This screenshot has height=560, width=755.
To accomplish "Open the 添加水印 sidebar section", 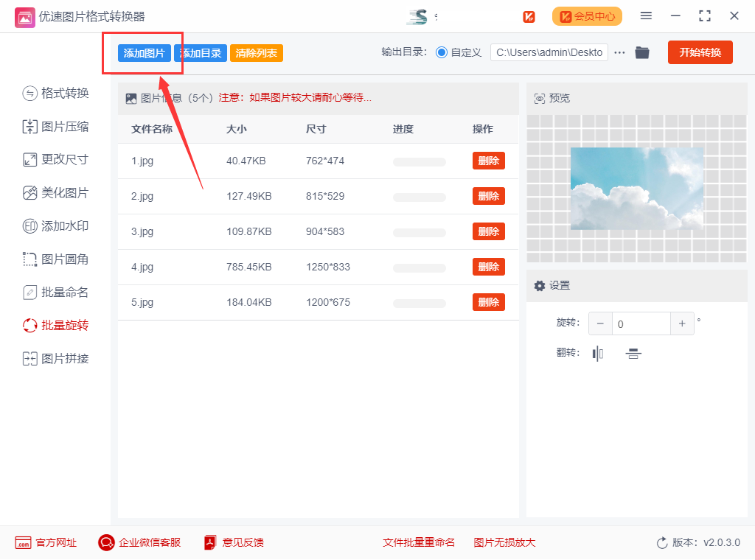I will (x=56, y=226).
